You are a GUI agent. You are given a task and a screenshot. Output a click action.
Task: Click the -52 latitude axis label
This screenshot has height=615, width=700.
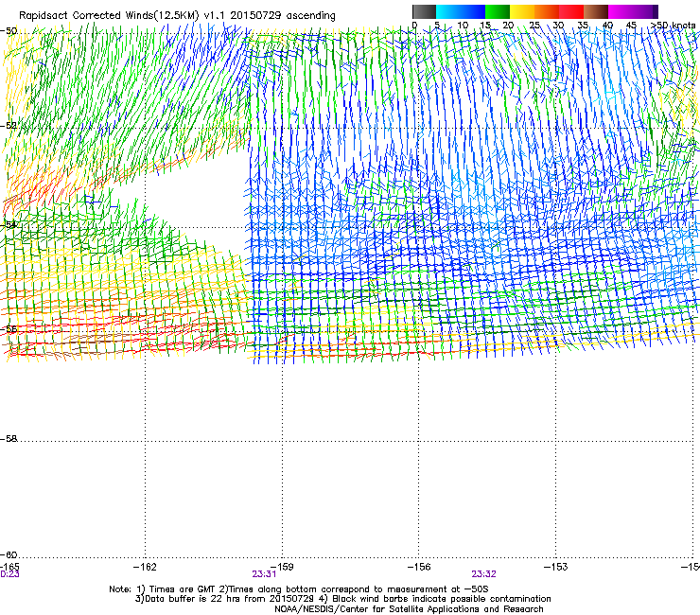[9, 126]
